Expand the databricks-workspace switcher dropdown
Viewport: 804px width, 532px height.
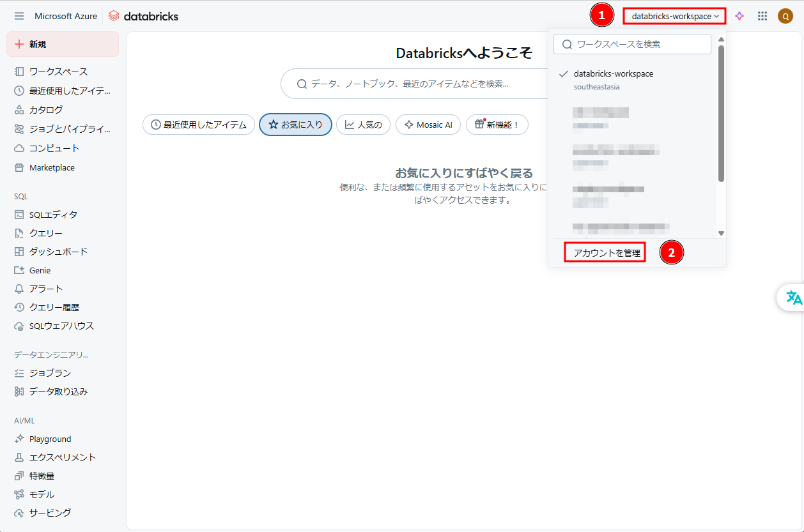point(674,16)
